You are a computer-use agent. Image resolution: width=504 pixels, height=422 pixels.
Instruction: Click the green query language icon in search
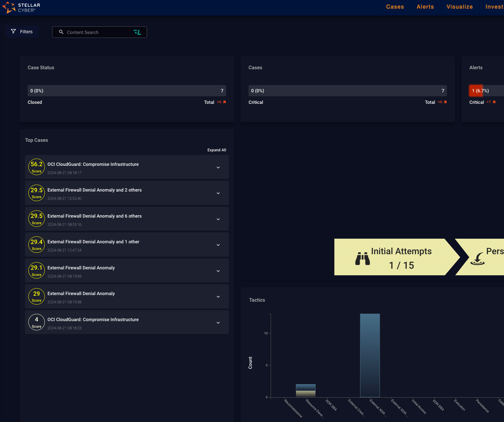[137, 32]
